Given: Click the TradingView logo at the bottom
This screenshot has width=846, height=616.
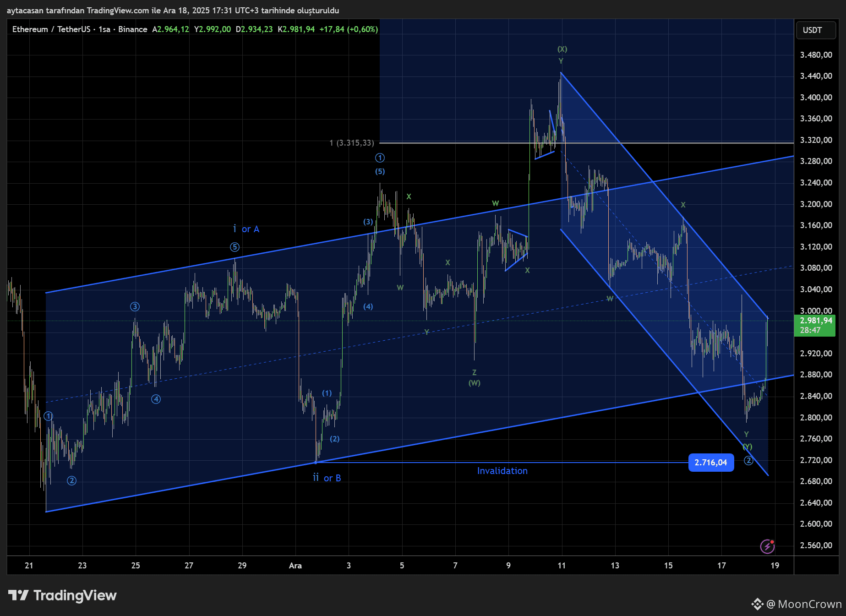Looking at the screenshot, I should click(62, 595).
